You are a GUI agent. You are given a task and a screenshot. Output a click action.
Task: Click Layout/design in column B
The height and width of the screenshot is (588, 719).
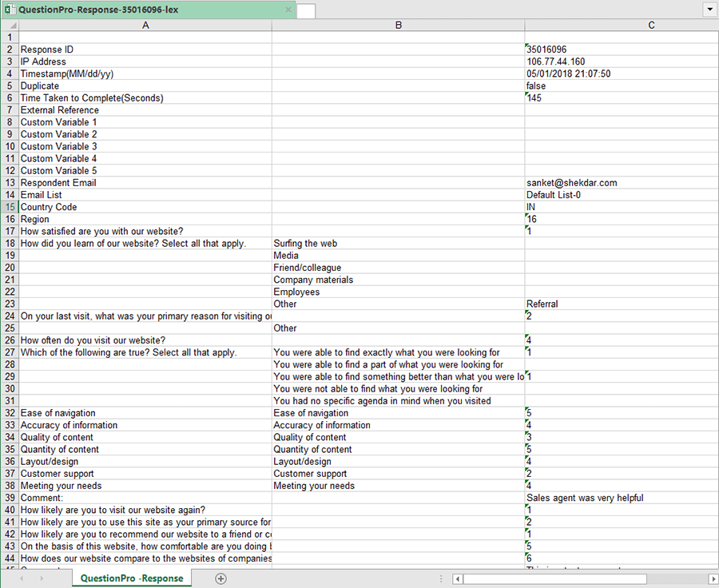[x=398, y=462]
